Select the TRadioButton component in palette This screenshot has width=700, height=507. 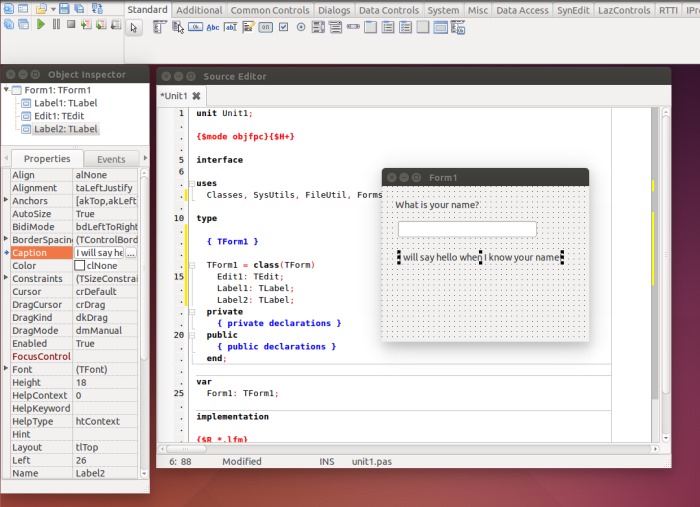[300, 27]
